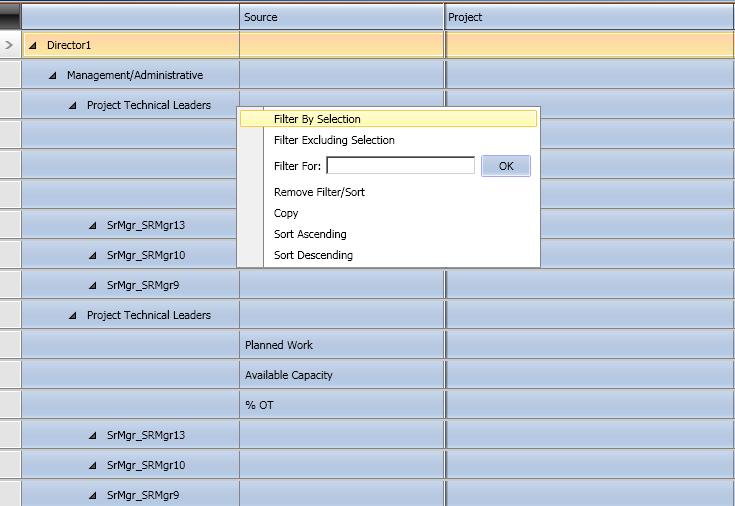Screen dimensions: 735x506
Task: Click the Director1 row selector arrow
Action: click(x=10, y=45)
